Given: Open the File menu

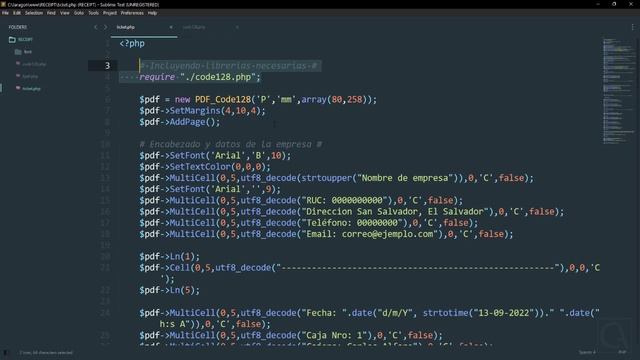Looking at the screenshot, I should 5,13.
